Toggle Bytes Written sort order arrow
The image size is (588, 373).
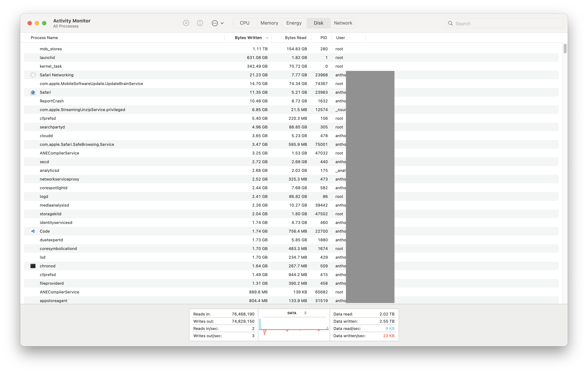pyautogui.click(x=267, y=38)
